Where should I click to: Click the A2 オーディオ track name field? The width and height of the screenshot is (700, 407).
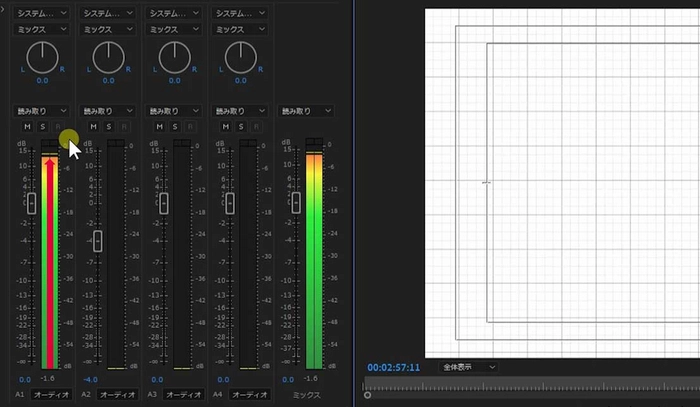pos(117,395)
